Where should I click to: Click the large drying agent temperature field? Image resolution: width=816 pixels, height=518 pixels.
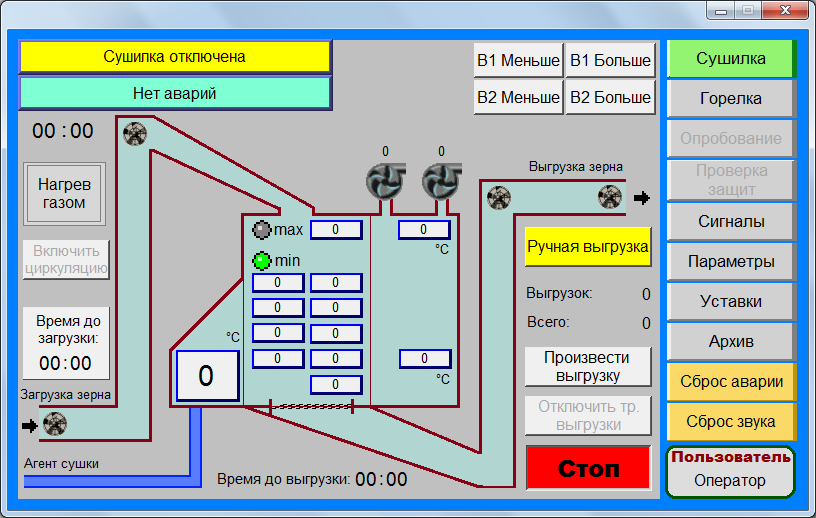pyautogui.click(x=207, y=376)
